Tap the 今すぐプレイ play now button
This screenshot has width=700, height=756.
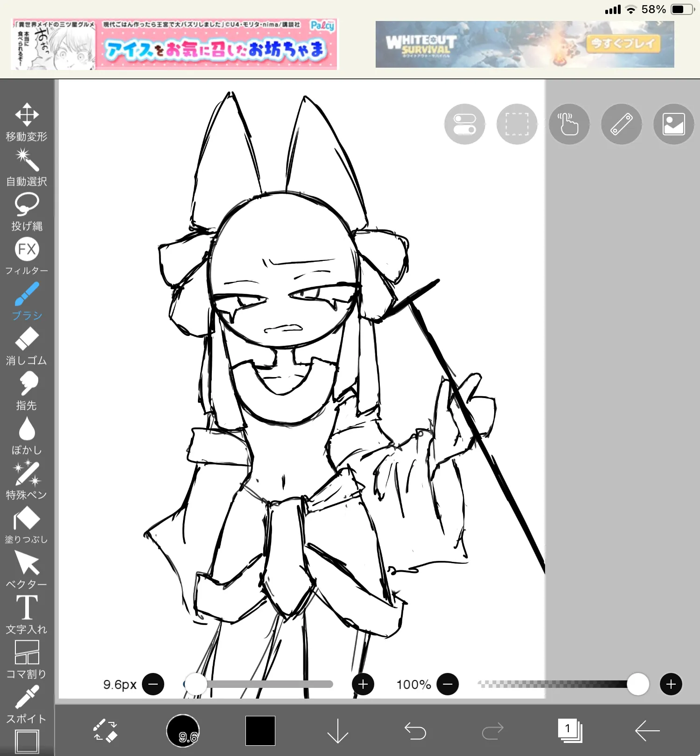(x=623, y=44)
